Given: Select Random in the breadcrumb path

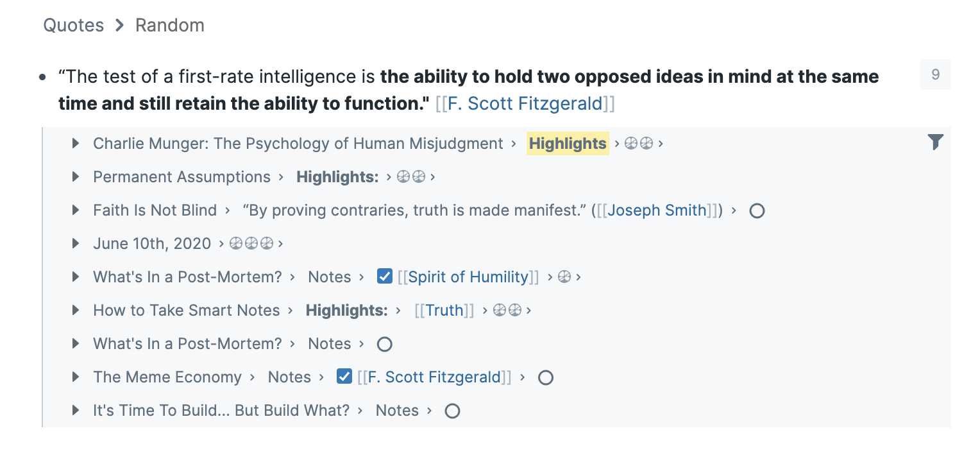Looking at the screenshot, I should 170,25.
